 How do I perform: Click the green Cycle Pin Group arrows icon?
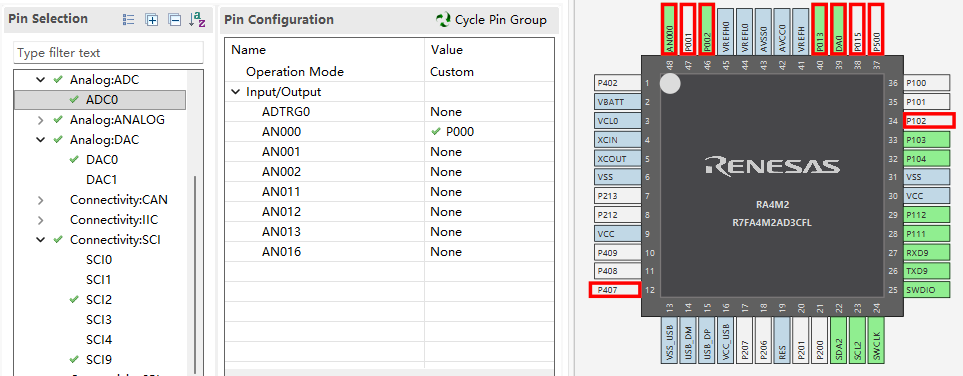pos(443,20)
